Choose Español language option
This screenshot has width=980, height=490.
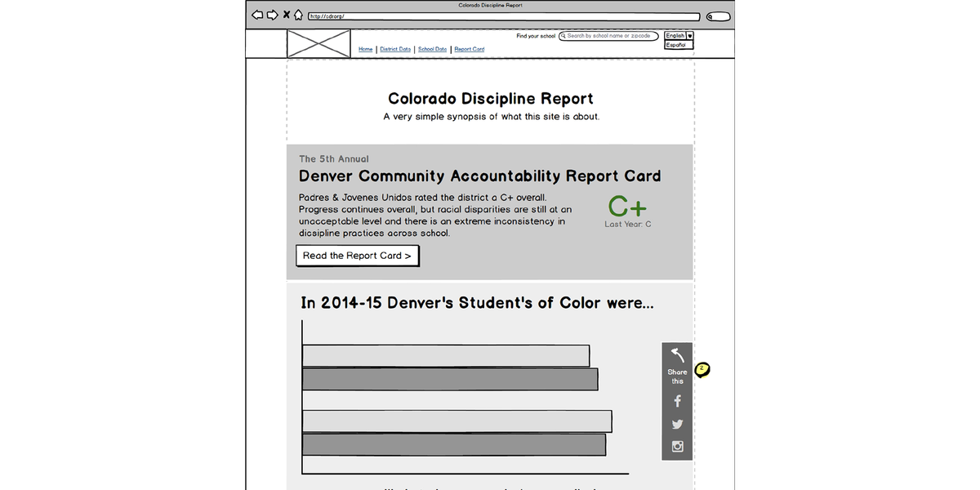(679, 45)
